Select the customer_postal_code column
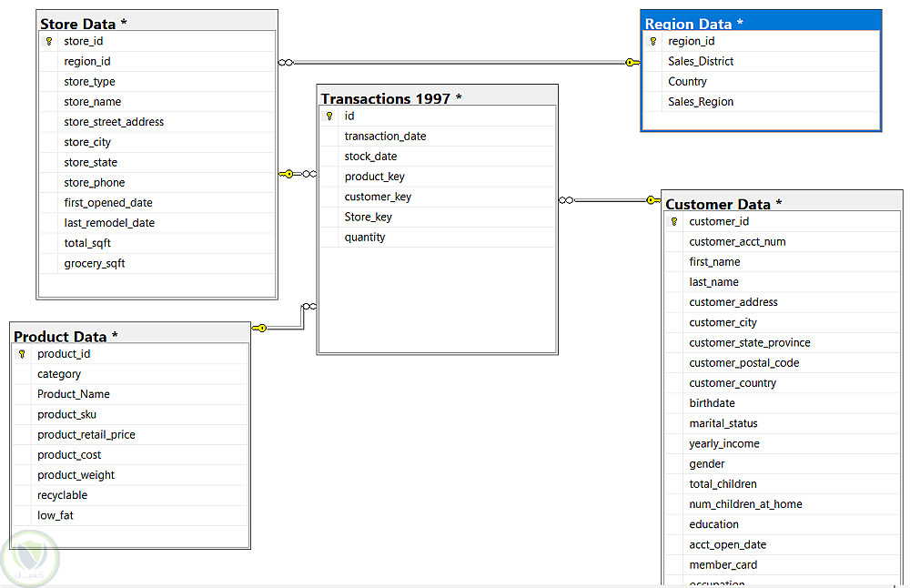Image resolution: width=910 pixels, height=588 pixels. (x=783, y=363)
